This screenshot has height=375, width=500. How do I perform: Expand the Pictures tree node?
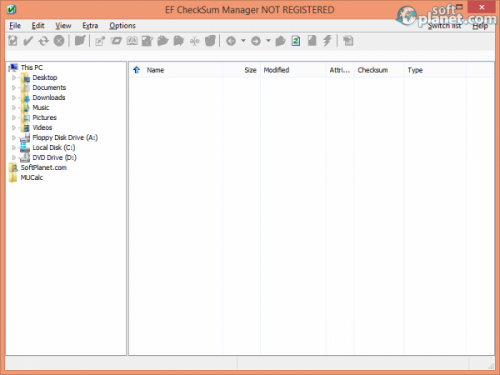click(14, 118)
